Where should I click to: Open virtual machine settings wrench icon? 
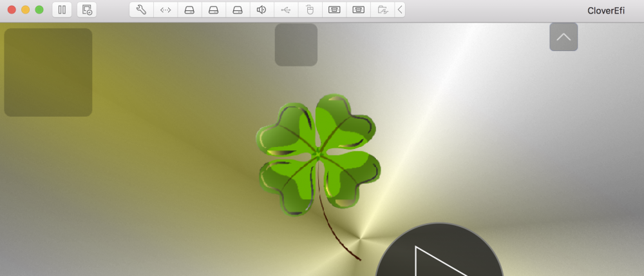point(141,10)
